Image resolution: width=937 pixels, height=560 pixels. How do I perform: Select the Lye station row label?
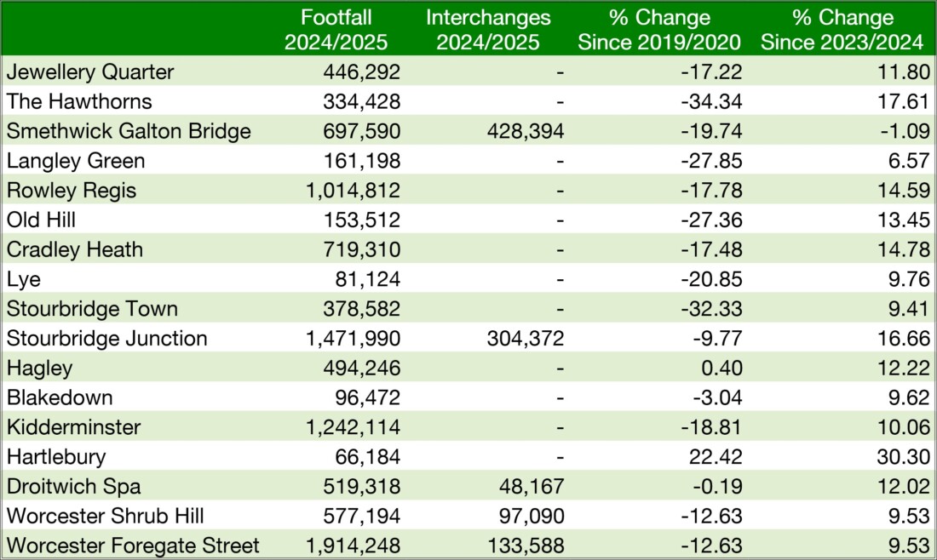coord(23,279)
